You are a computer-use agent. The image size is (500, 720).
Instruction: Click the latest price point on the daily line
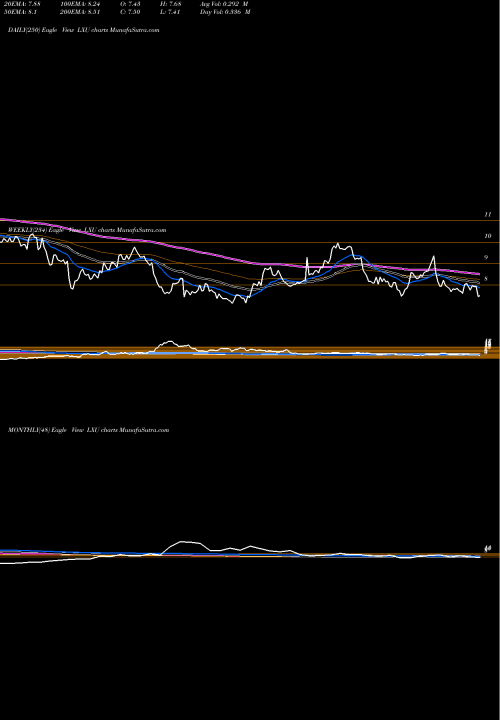(x=479, y=296)
